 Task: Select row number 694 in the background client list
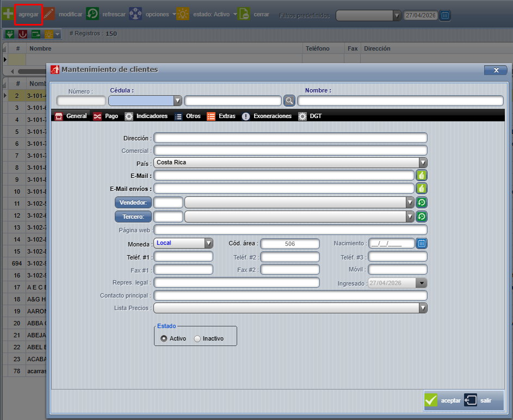click(x=24, y=263)
